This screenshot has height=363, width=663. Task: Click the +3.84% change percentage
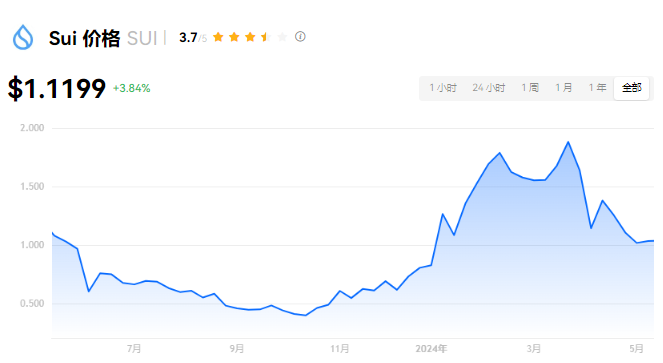(132, 88)
